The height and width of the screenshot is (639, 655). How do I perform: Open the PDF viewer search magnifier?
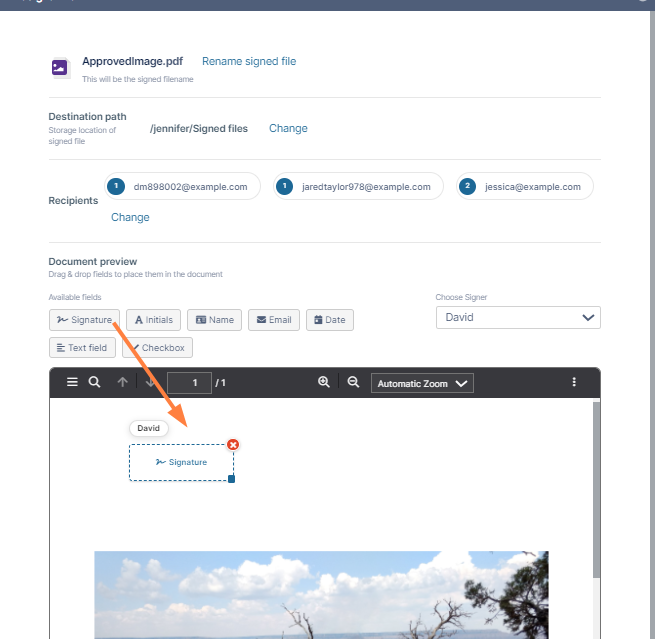click(x=94, y=382)
